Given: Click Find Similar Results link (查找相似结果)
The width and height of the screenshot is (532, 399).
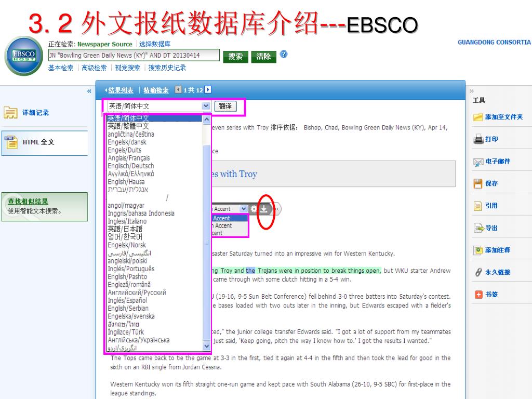Looking at the screenshot, I should point(28,202).
